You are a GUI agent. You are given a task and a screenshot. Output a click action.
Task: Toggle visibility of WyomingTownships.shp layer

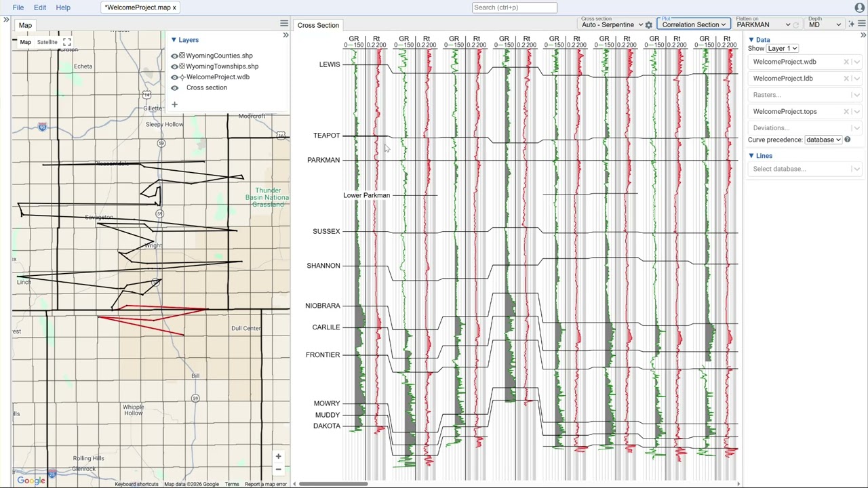pyautogui.click(x=174, y=66)
